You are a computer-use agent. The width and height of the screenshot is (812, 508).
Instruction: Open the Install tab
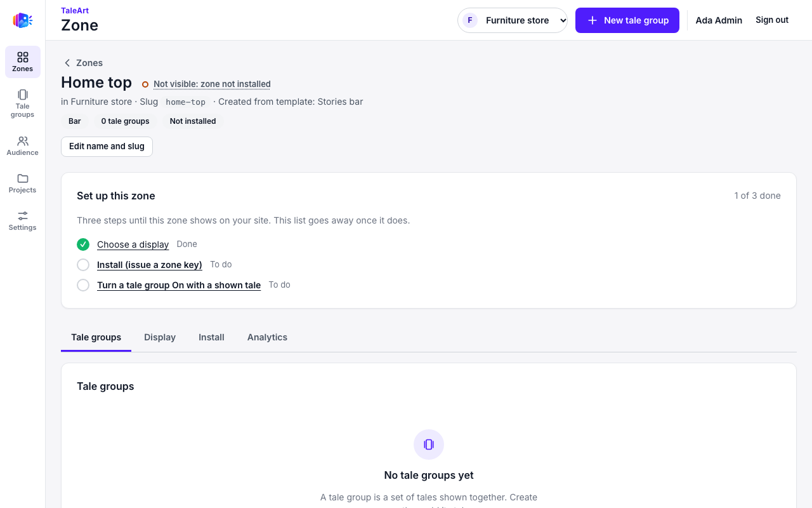click(x=211, y=337)
